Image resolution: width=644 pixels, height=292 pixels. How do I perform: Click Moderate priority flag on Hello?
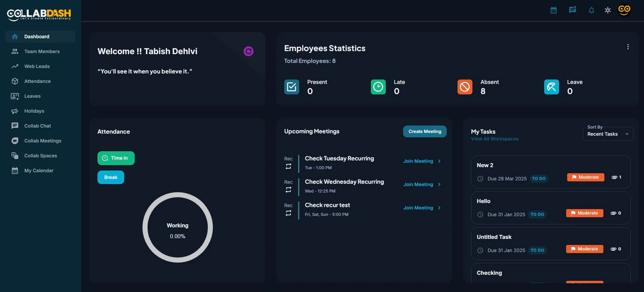pyautogui.click(x=585, y=213)
